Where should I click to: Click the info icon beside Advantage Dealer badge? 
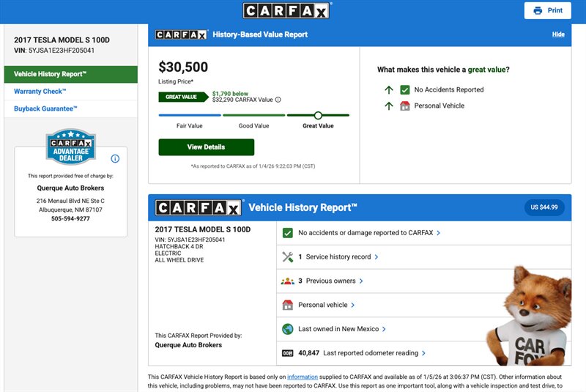coord(115,158)
